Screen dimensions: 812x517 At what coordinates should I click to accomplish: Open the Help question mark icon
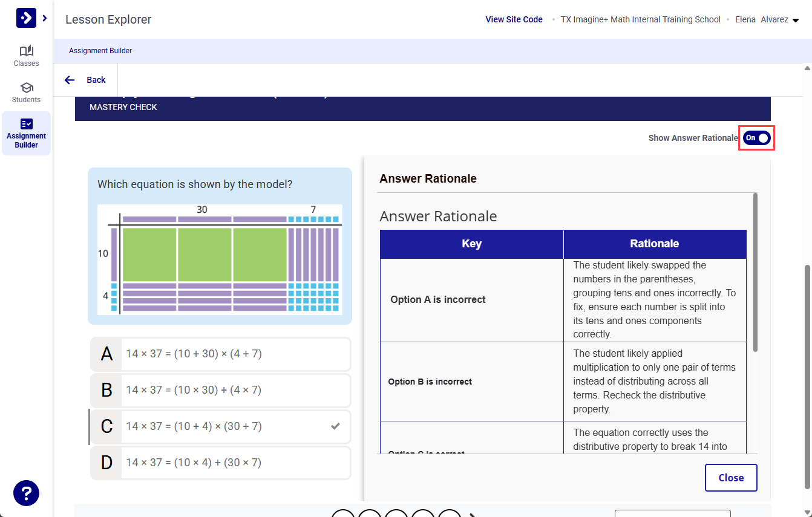pyautogui.click(x=26, y=493)
